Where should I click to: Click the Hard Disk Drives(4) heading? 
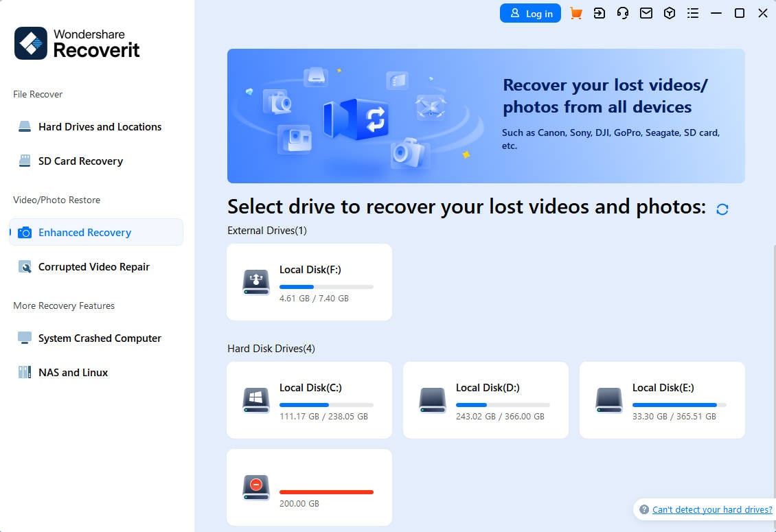point(271,349)
